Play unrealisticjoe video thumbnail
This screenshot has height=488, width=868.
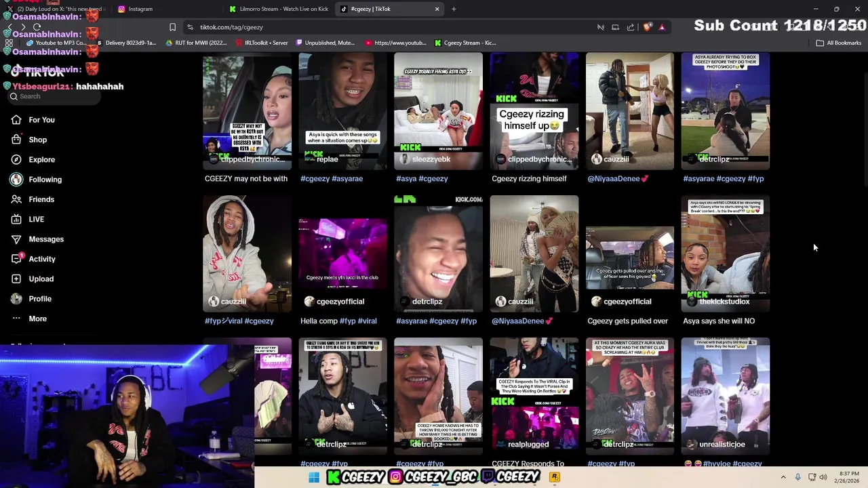[x=725, y=396]
